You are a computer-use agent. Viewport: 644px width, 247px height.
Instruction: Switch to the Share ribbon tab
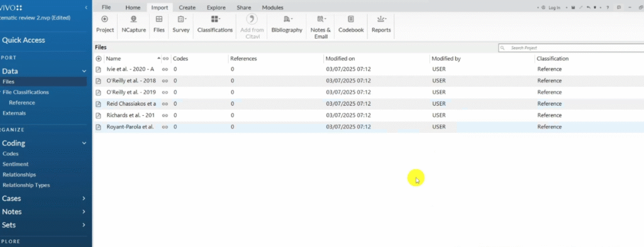(244, 8)
